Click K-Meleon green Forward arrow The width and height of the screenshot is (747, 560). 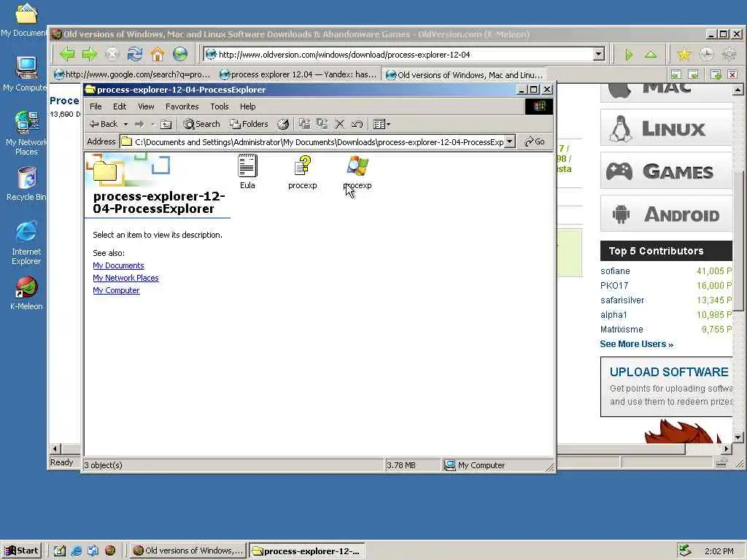click(90, 54)
